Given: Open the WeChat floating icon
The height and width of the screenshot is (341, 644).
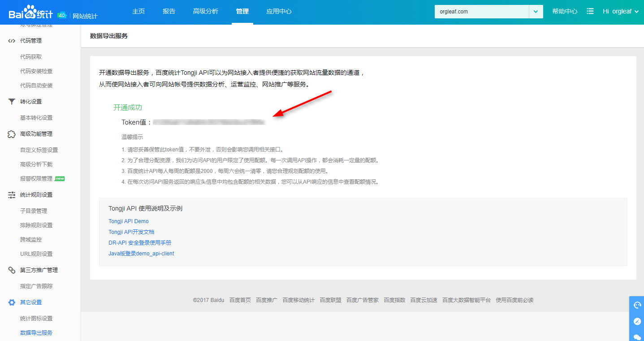Looking at the screenshot, I should pyautogui.click(x=637, y=337).
